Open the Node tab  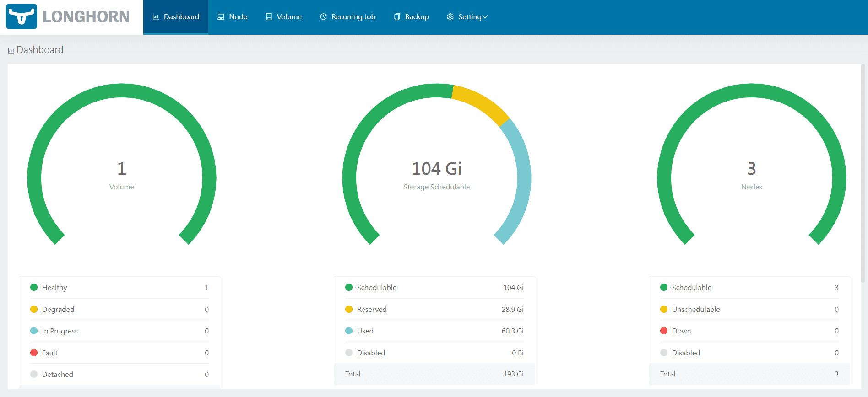point(238,17)
